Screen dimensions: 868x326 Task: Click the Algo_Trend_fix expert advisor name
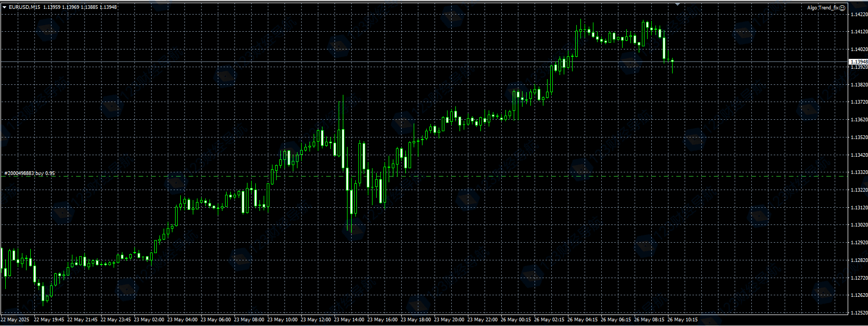click(823, 8)
